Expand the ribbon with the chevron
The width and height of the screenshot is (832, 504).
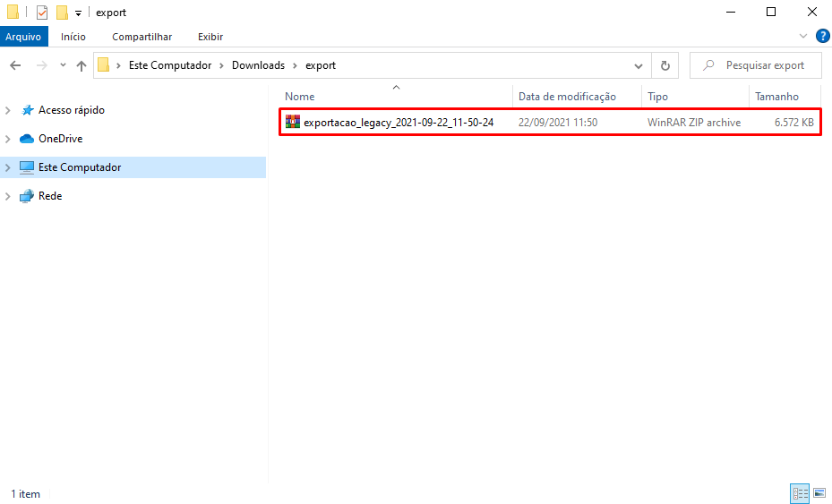tap(802, 36)
